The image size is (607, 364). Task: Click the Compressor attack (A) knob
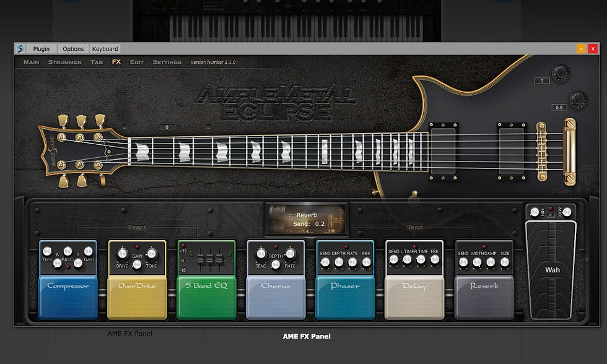click(57, 264)
